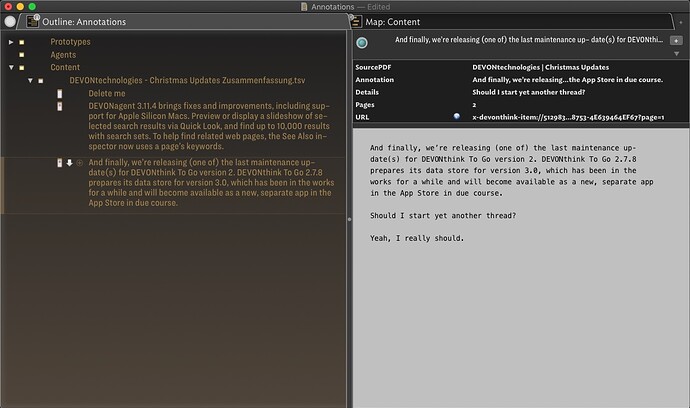This screenshot has width=690, height=408.
Task: Click the round gray button left of the Outline tab
Action: [10, 21]
